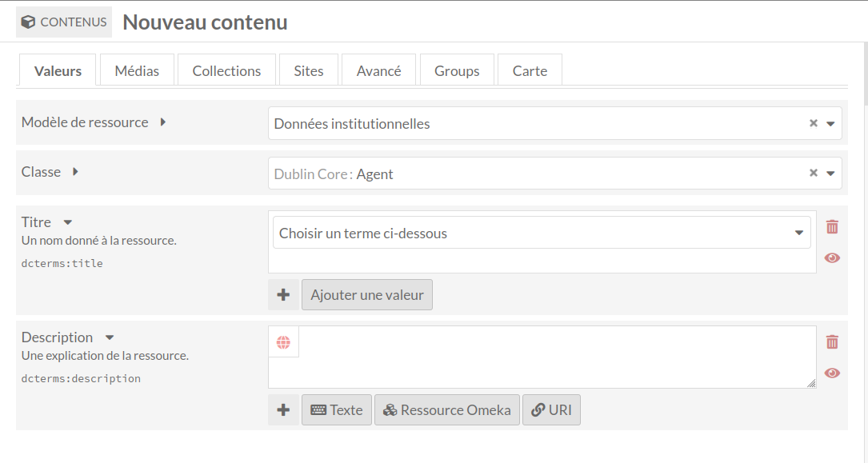Screen dimensions: 868x463
Task: Toggle visibility of the Titre value
Action: (832, 257)
